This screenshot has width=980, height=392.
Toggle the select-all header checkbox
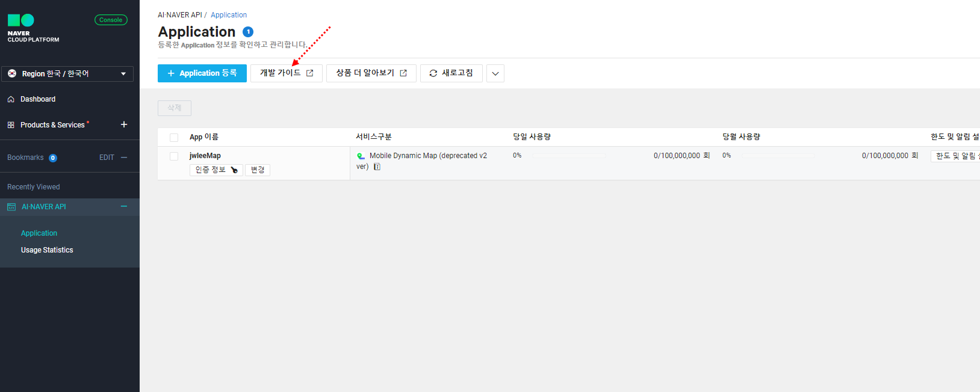(174, 138)
